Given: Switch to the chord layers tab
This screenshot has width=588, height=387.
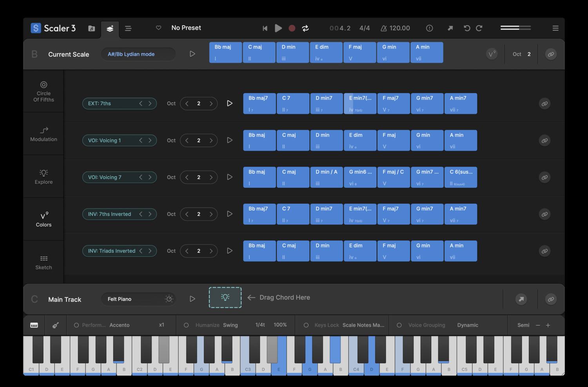Looking at the screenshot, I should (110, 28).
